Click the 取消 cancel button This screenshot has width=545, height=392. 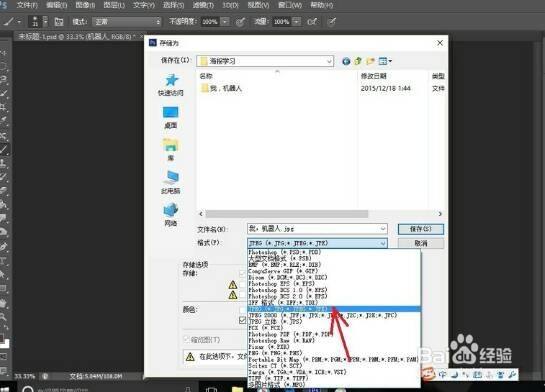click(x=421, y=243)
